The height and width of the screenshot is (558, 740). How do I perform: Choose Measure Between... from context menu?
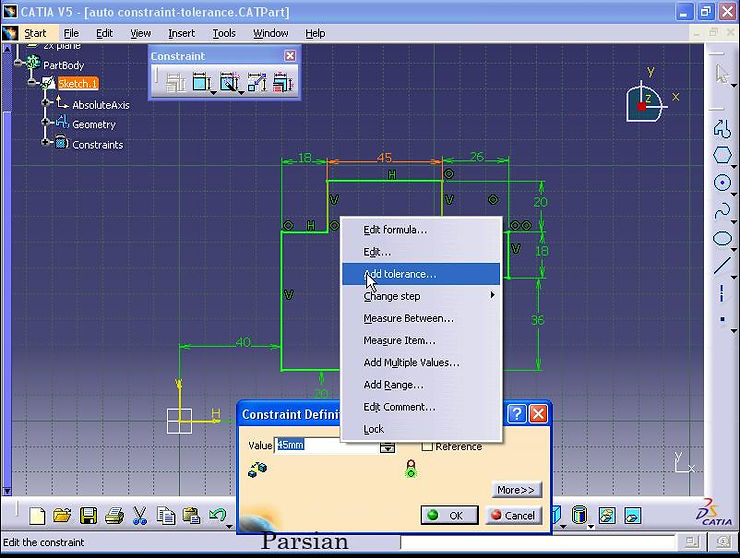coord(420,318)
